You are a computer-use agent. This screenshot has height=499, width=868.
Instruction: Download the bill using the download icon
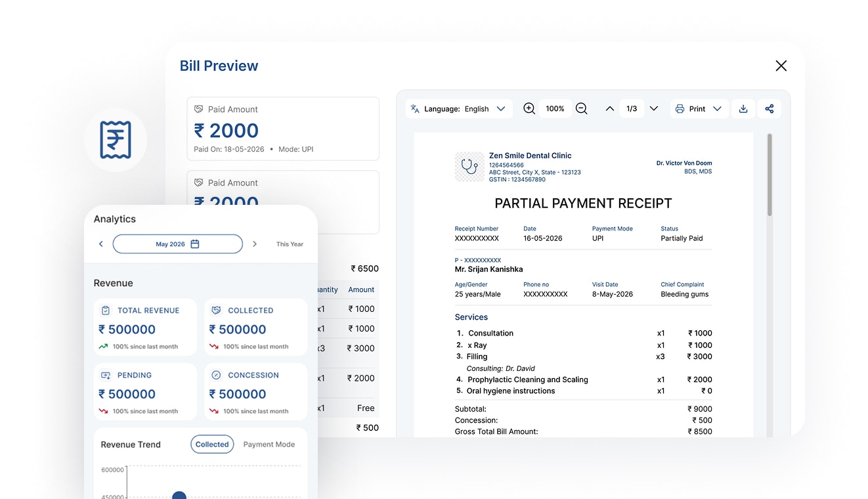coord(743,109)
